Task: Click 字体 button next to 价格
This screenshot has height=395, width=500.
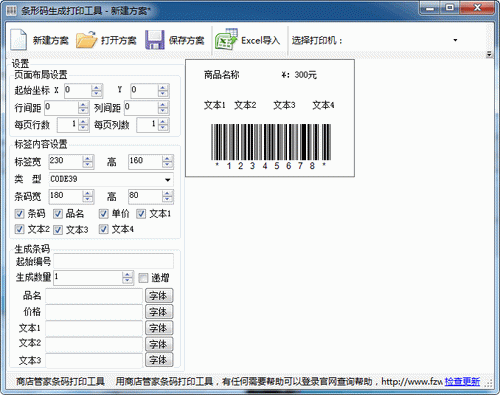Action: pyautogui.click(x=159, y=312)
